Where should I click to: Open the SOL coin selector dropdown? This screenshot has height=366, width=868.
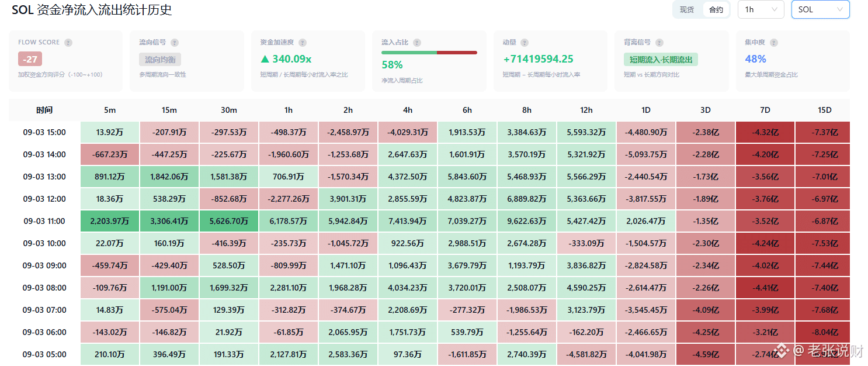point(820,9)
